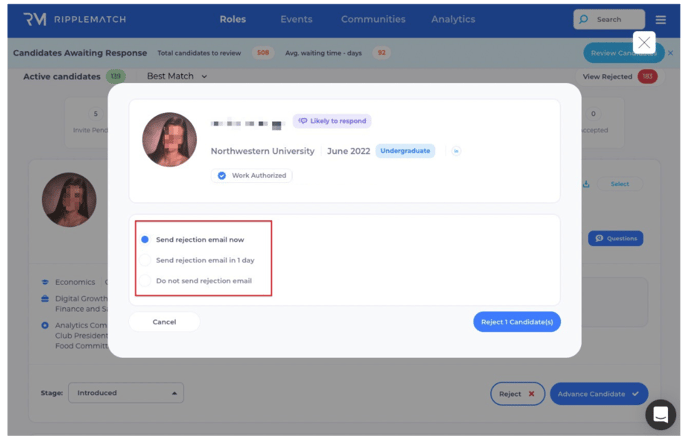Click the Work Authorized checkmark icon

[x=222, y=175]
